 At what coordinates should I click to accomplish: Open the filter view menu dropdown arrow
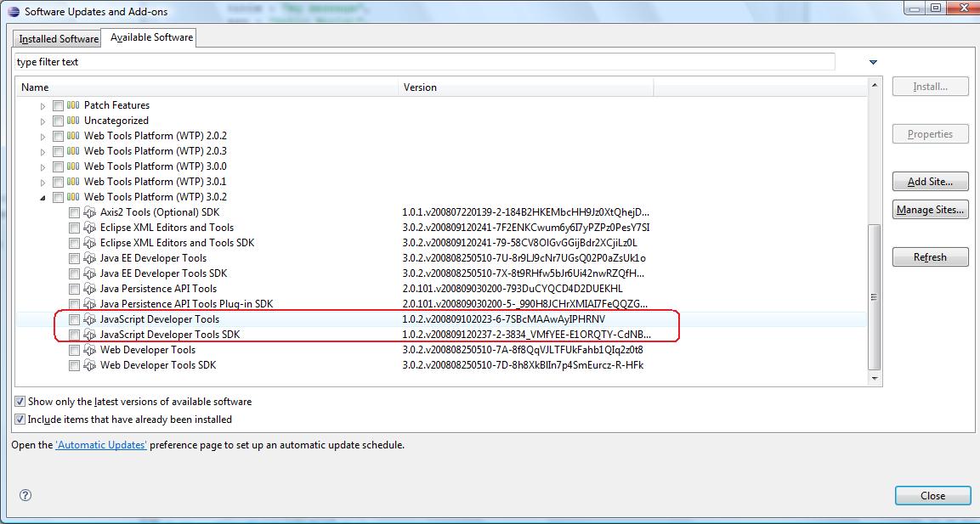(873, 62)
